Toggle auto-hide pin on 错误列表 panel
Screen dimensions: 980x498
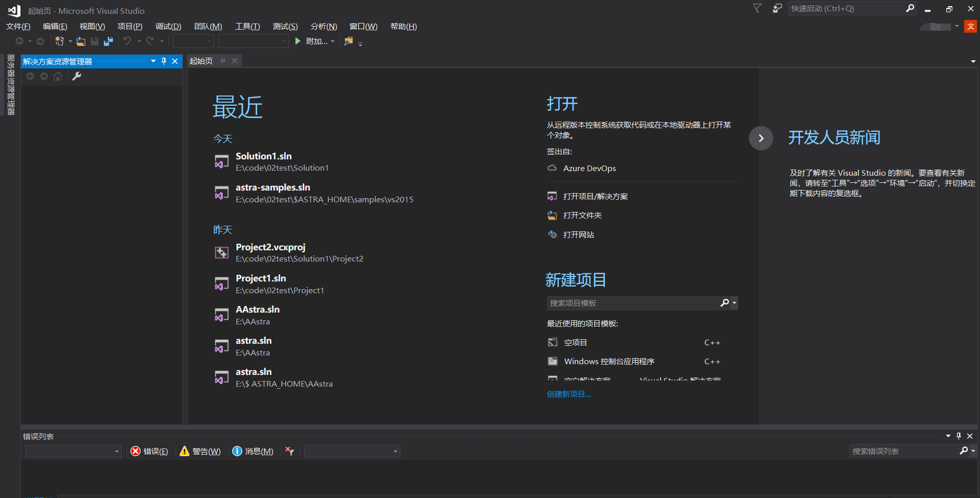959,436
